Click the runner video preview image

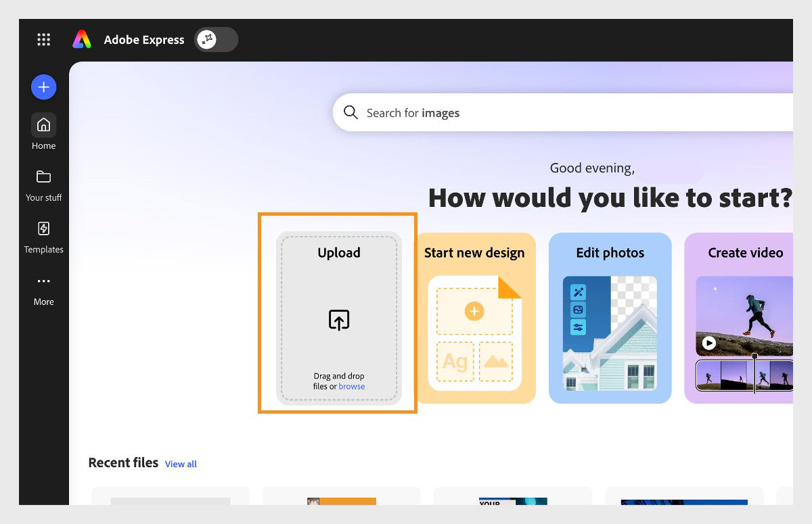(x=744, y=316)
